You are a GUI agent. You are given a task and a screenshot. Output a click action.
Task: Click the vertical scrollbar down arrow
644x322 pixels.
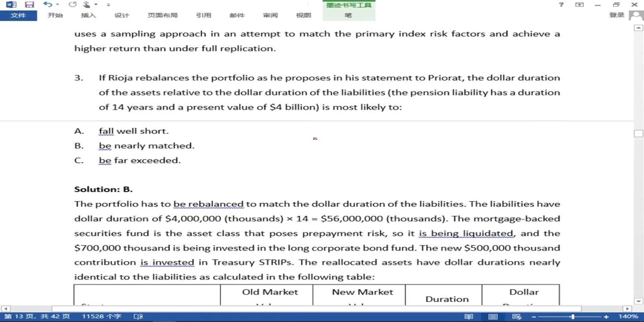[x=638, y=301]
